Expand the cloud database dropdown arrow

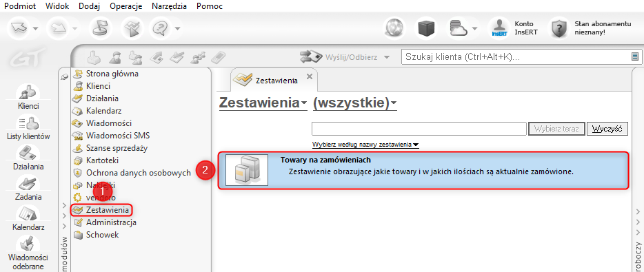pos(475,29)
